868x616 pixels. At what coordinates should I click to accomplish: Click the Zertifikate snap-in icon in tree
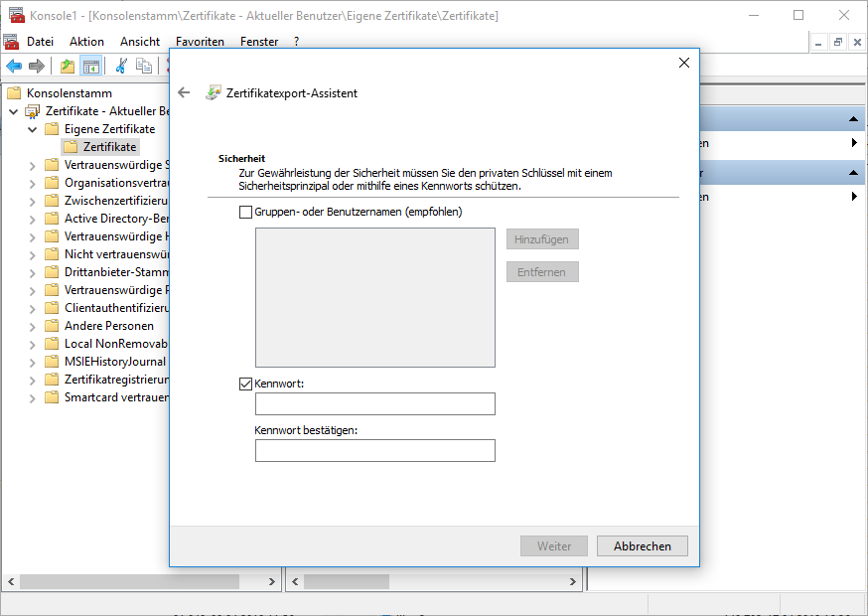[x=33, y=111]
